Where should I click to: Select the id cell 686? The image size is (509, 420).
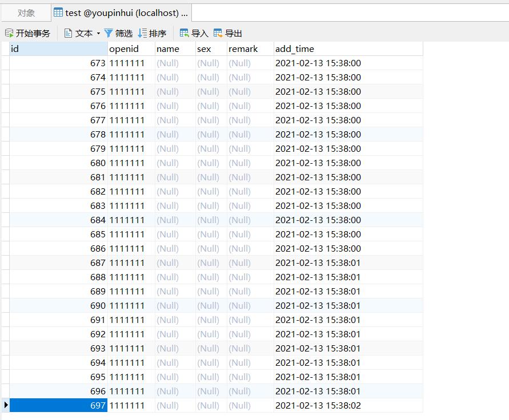(58, 248)
